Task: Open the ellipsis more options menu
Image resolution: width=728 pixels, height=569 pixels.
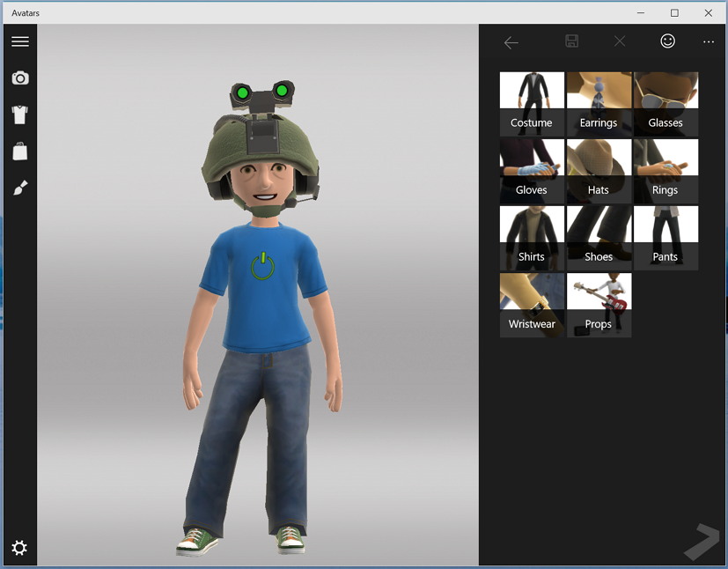Action: click(708, 41)
